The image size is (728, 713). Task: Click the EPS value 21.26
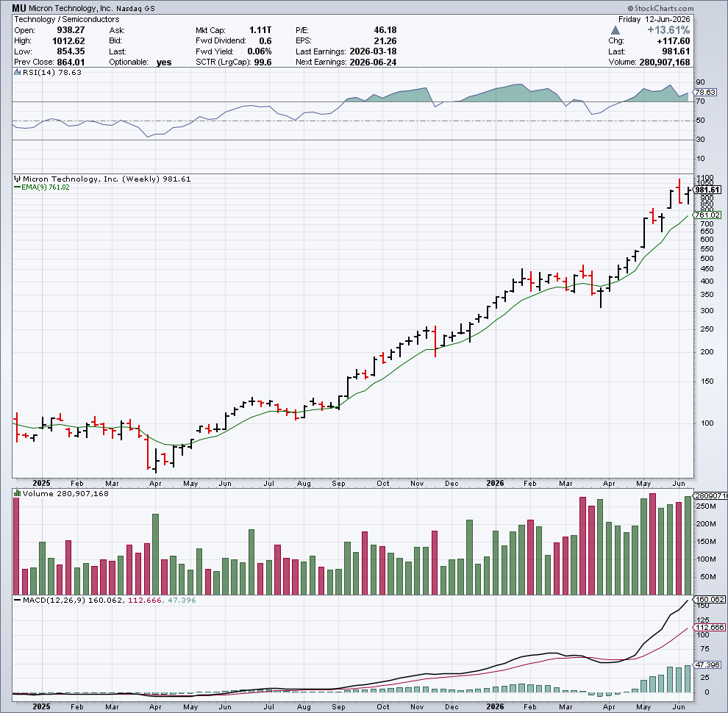click(385, 41)
